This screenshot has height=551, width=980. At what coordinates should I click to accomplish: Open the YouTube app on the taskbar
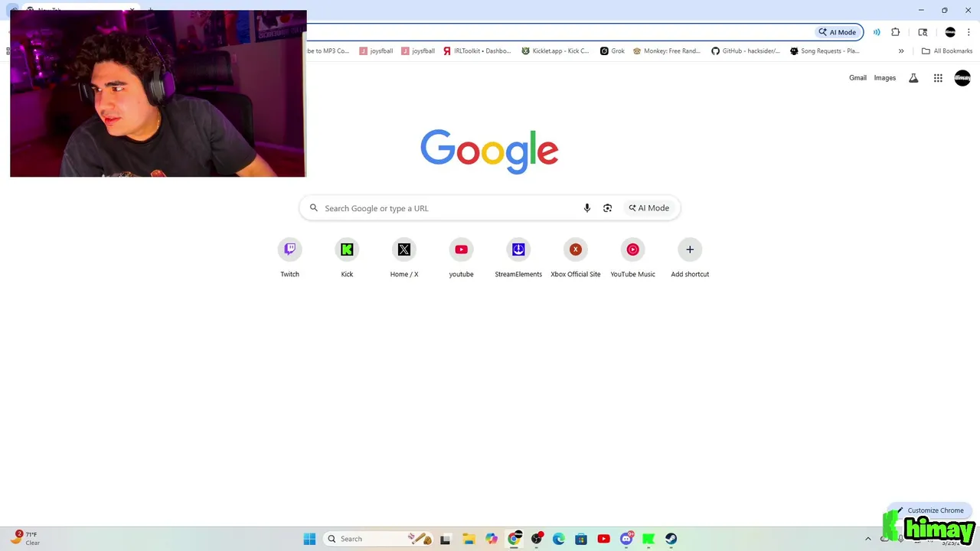(x=603, y=539)
